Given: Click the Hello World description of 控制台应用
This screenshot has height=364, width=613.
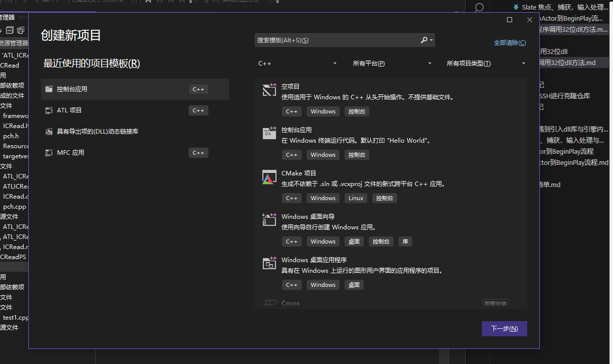Looking at the screenshot, I should pos(356,141).
